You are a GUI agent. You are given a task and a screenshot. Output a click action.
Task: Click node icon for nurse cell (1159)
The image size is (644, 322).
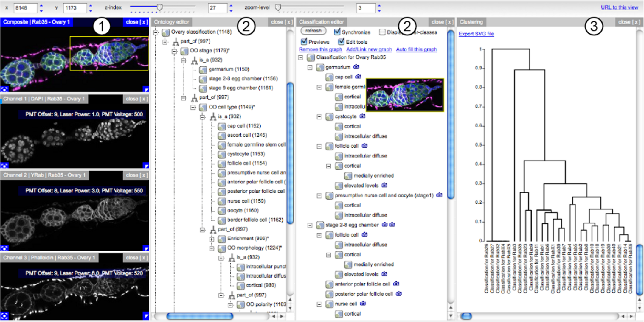tap(222, 201)
